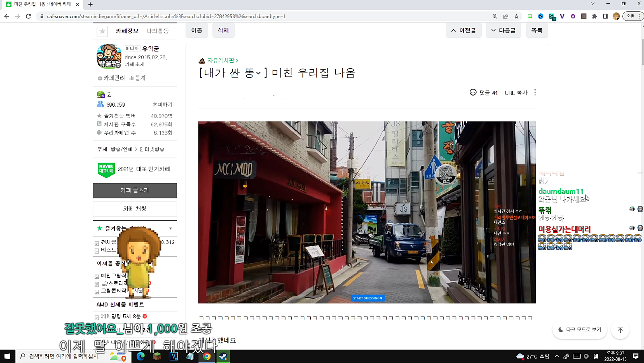Launch Steam from the taskbar
Viewport: 644px width, 363px height.
click(223, 356)
